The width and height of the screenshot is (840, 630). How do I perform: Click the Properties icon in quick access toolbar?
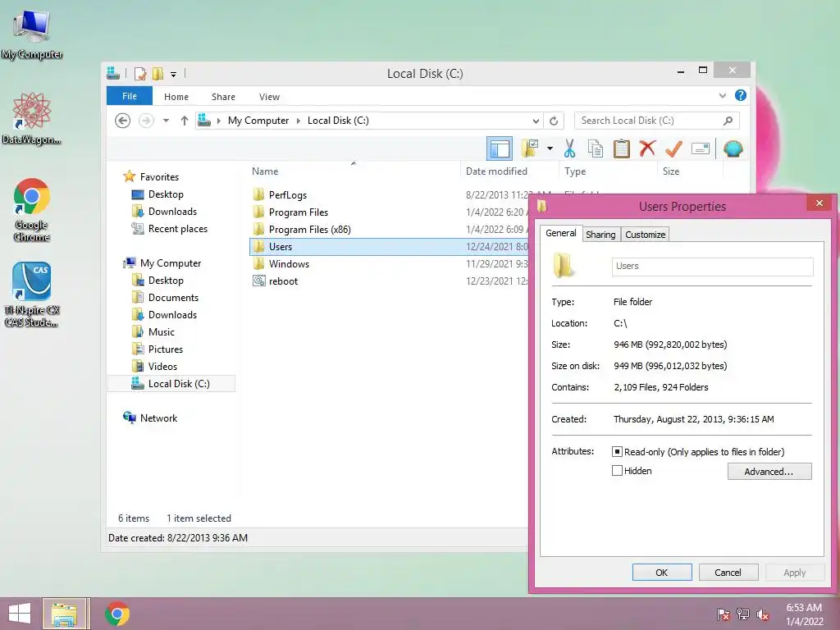pos(139,73)
